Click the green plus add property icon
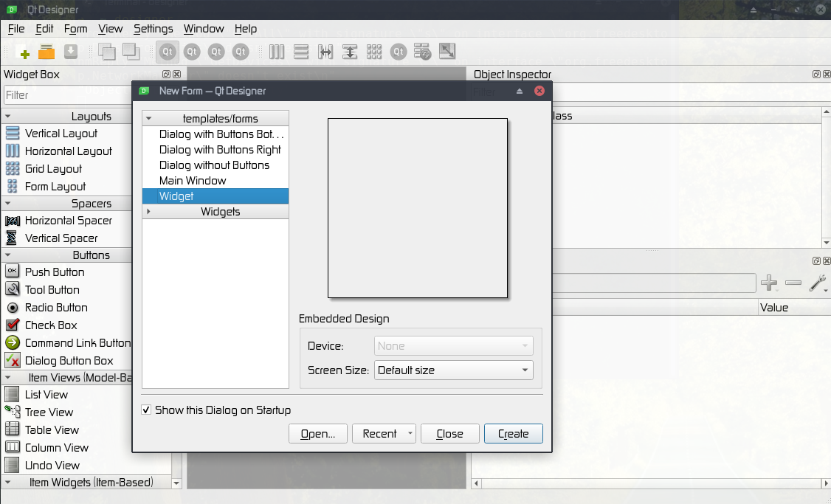Screen dimensions: 831x504 (769, 283)
